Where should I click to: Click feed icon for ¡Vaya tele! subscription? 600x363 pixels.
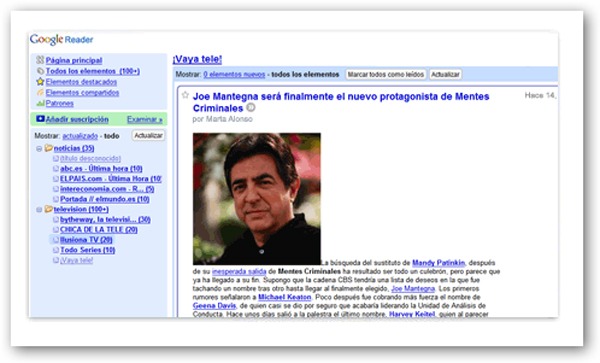[56, 260]
